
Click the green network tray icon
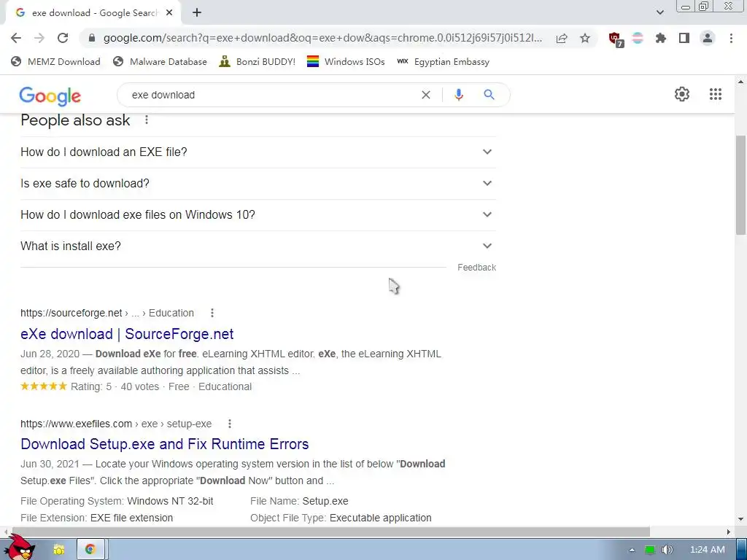[650, 550]
